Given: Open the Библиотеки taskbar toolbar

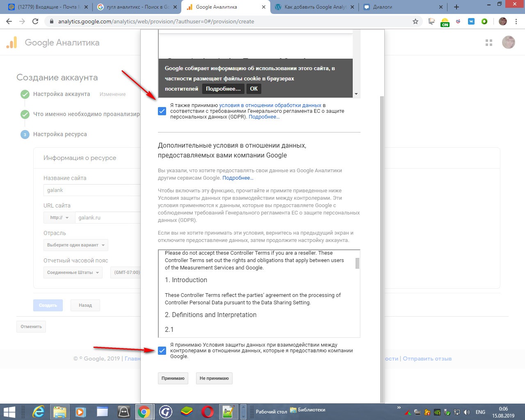Looking at the screenshot, I should coord(308,410).
